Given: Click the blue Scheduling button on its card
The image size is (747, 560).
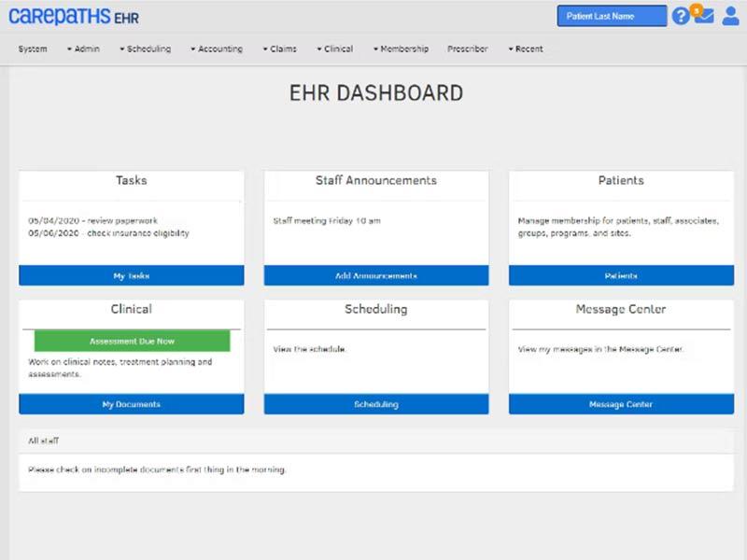Looking at the screenshot, I should (x=376, y=404).
